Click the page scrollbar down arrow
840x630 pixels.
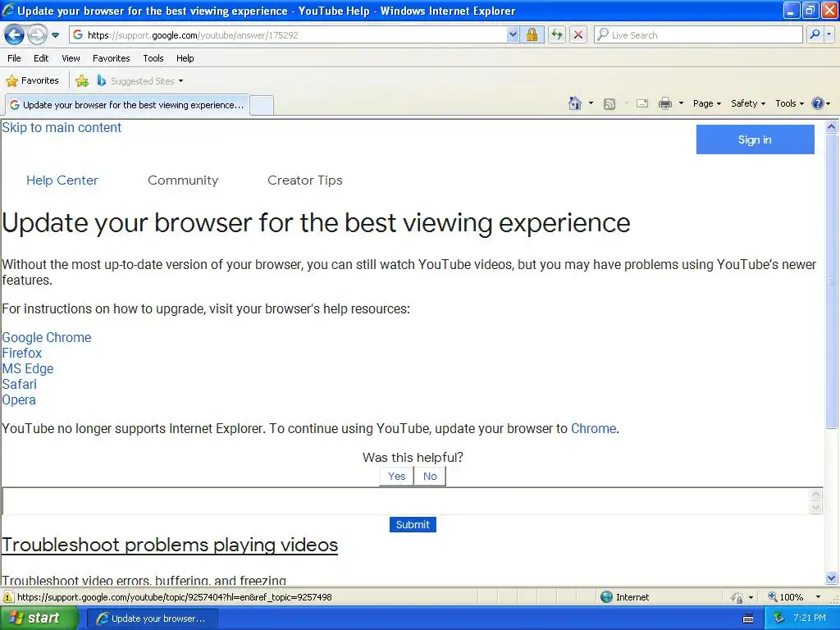832,577
